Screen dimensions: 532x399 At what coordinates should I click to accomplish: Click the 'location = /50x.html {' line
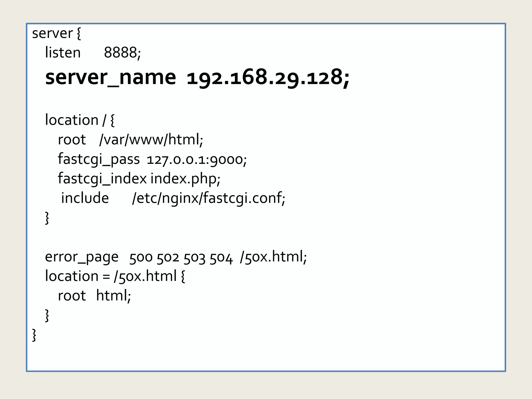(x=115, y=276)
